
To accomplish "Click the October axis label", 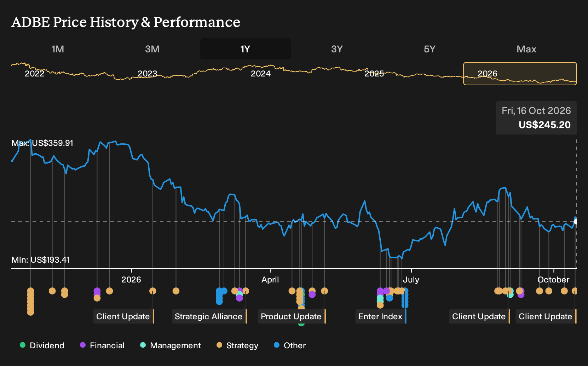I will [553, 280].
